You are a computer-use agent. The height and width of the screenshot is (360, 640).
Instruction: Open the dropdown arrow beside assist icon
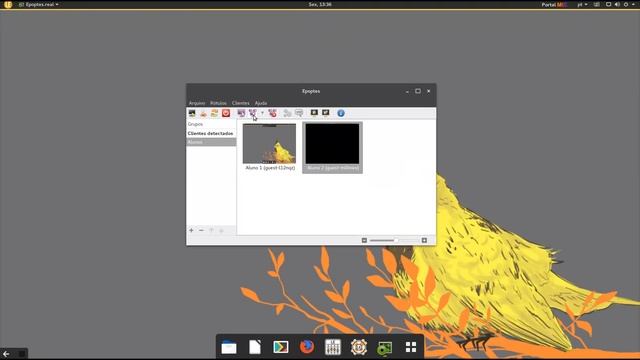(262, 113)
